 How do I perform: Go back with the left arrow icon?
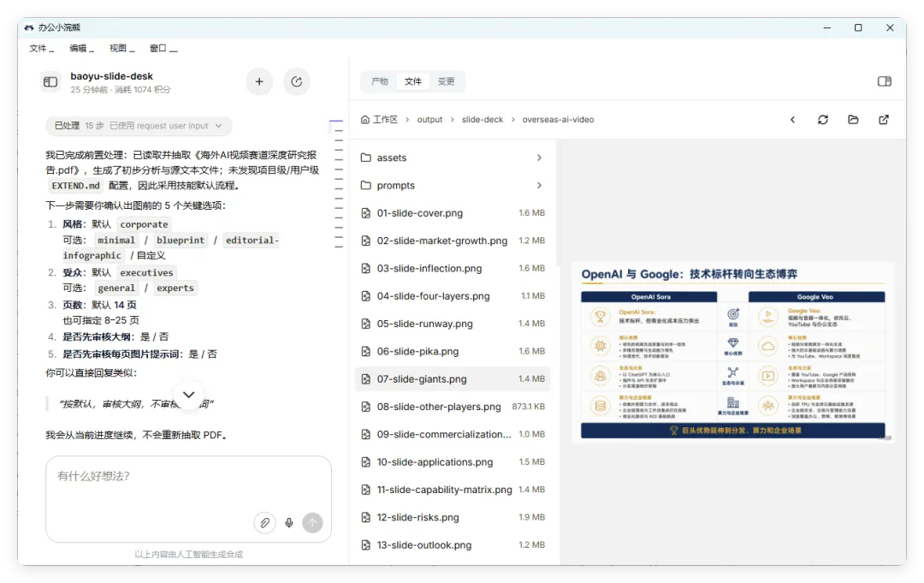(792, 120)
